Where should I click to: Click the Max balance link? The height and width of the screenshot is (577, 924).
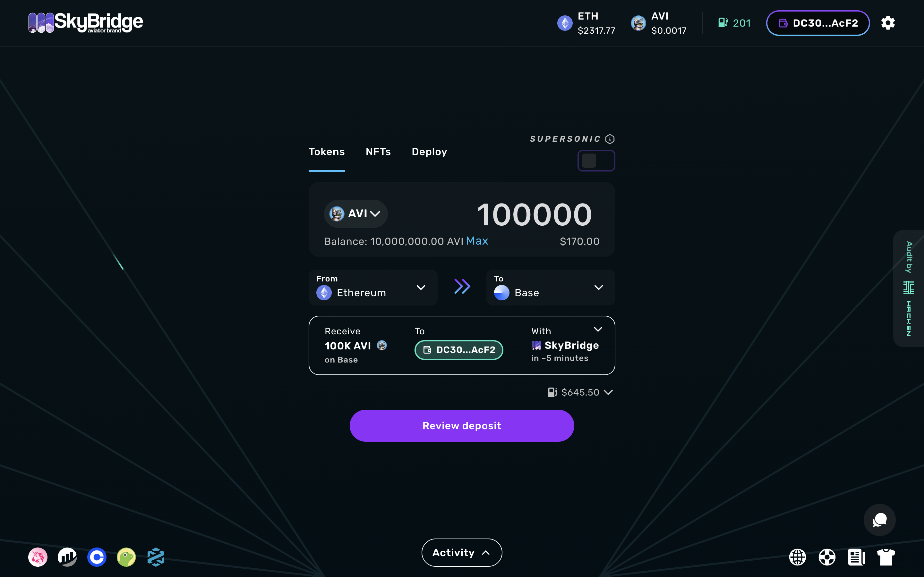click(476, 240)
